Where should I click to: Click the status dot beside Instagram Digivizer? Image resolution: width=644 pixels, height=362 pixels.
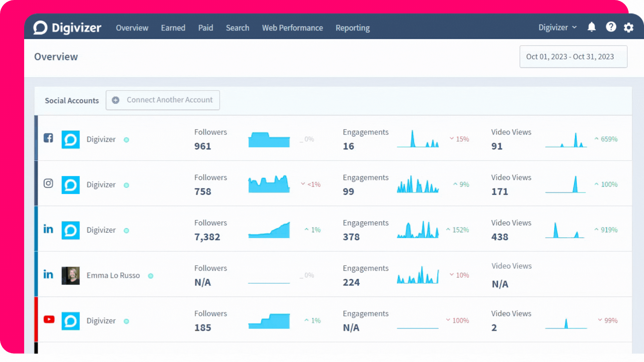[x=126, y=185]
